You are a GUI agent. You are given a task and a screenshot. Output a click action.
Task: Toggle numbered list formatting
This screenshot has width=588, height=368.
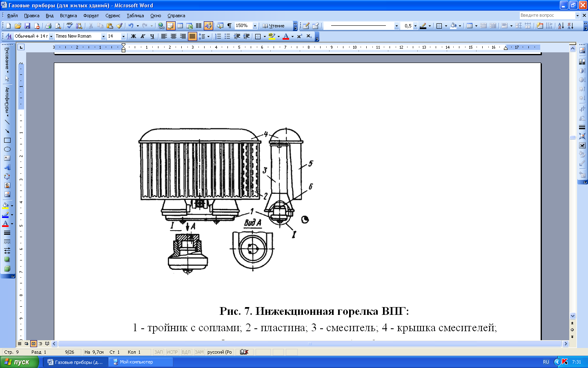click(x=218, y=36)
